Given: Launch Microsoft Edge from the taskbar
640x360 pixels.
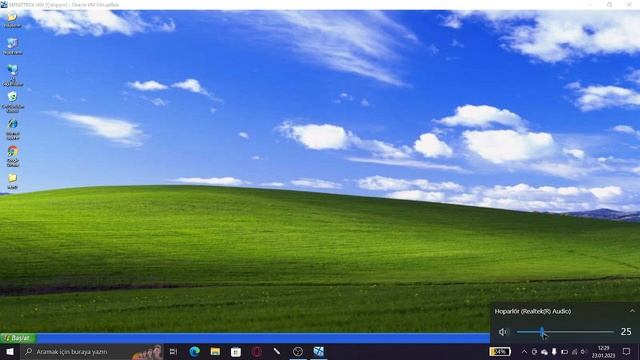Looking at the screenshot, I should pos(195,351).
